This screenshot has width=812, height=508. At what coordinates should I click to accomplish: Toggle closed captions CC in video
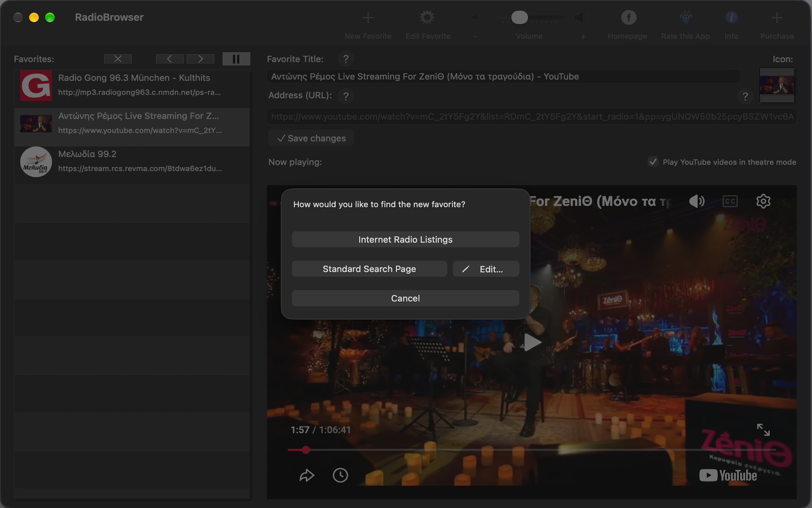[x=730, y=201]
